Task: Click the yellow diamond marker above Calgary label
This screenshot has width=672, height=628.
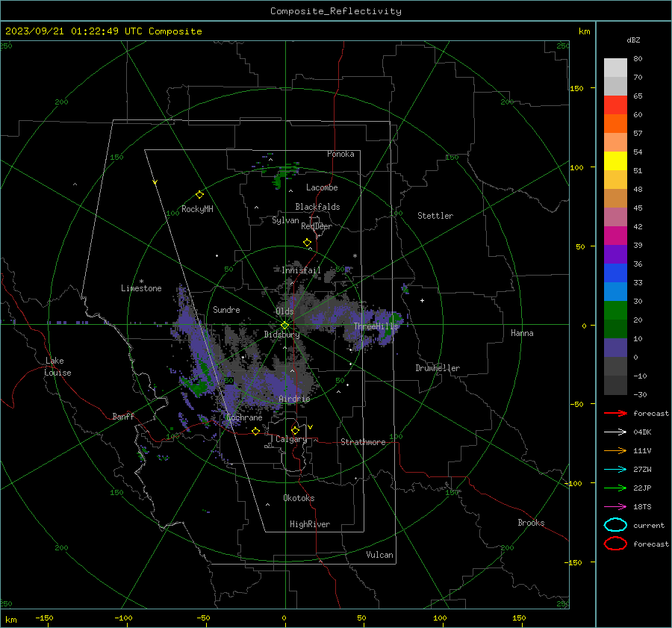Action: pos(295,430)
